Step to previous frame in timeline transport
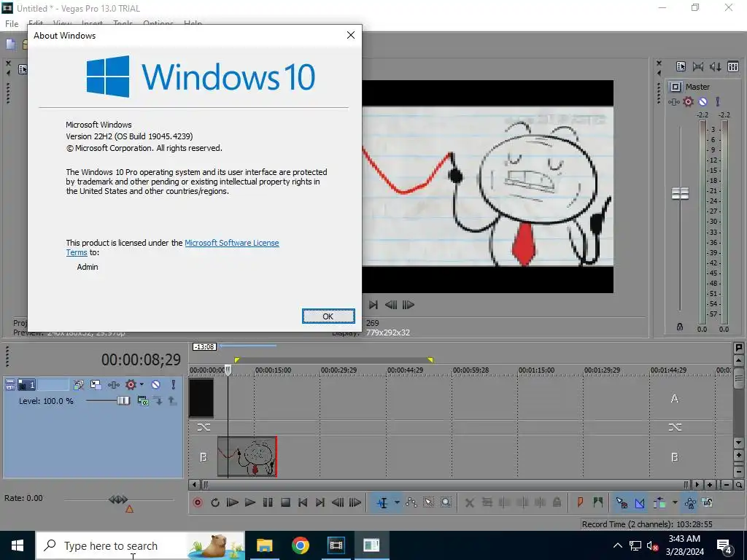 (x=338, y=502)
